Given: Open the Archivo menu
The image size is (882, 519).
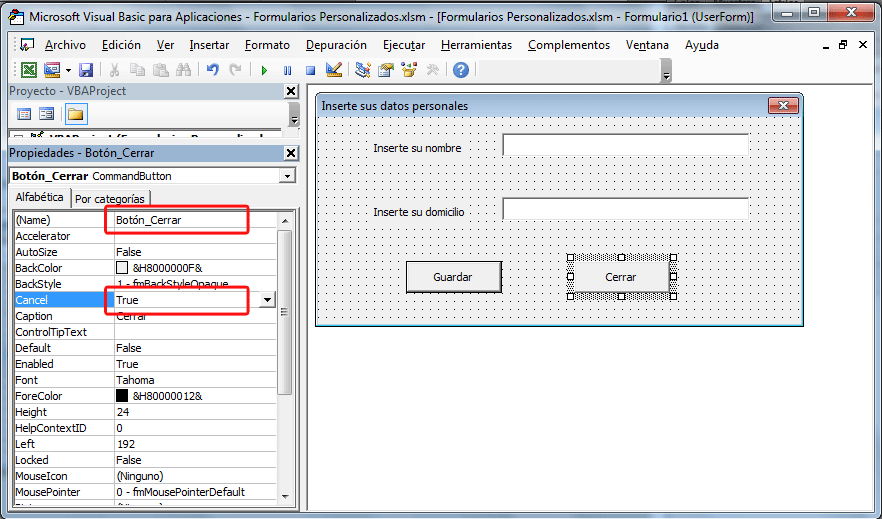Looking at the screenshot, I should tap(65, 45).
